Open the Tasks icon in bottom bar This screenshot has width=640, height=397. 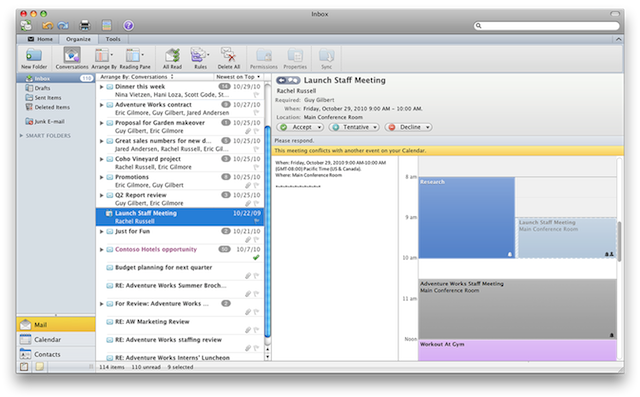(x=24, y=366)
